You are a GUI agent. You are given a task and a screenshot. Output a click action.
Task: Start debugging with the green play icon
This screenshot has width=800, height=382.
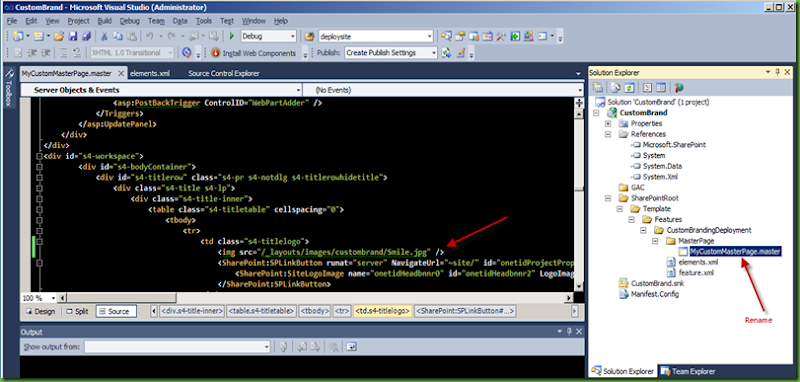(x=232, y=36)
